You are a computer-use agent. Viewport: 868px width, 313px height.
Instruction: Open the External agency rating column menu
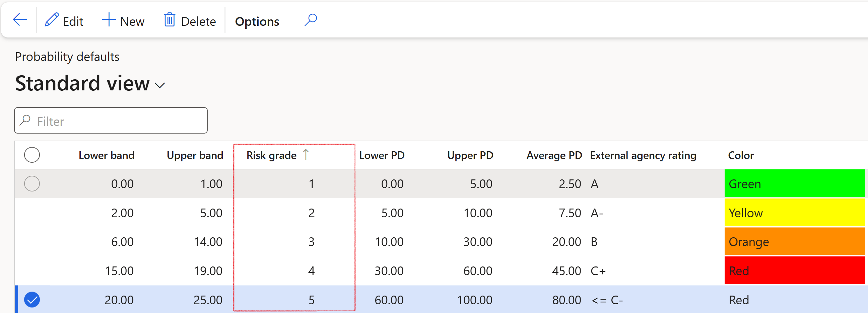643,155
